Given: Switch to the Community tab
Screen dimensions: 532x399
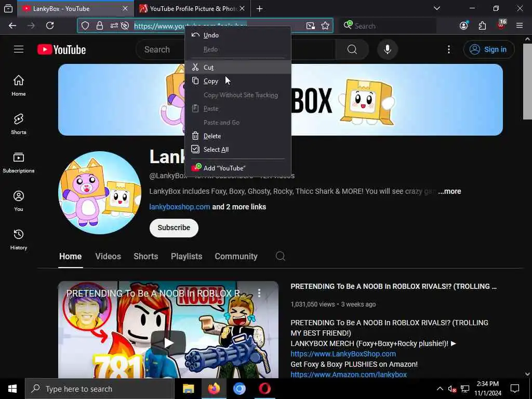Looking at the screenshot, I should click(x=236, y=257).
